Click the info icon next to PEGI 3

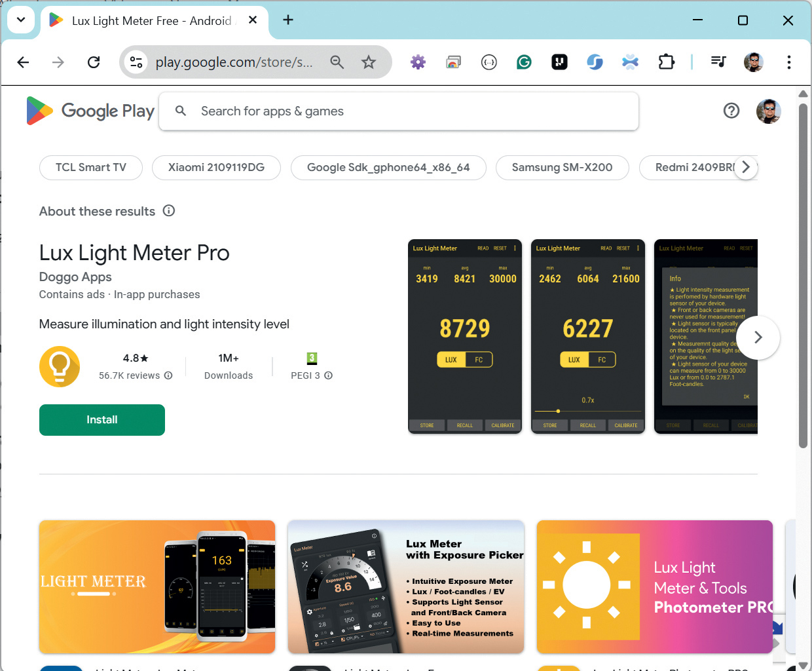[329, 375]
